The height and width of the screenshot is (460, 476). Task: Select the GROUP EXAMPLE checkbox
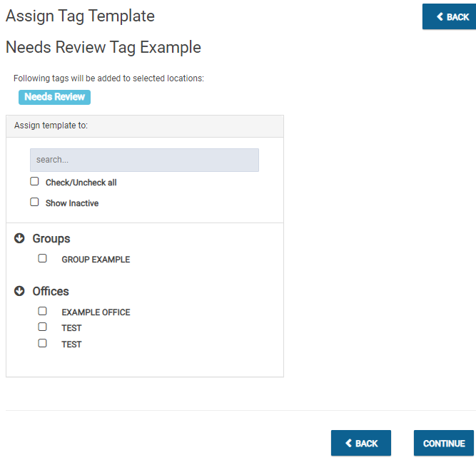point(42,258)
